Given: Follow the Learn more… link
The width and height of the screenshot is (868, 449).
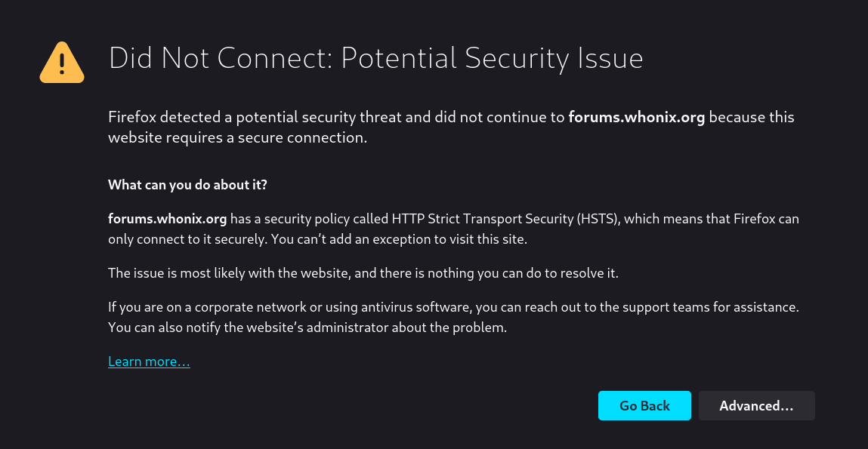Looking at the screenshot, I should [149, 361].
